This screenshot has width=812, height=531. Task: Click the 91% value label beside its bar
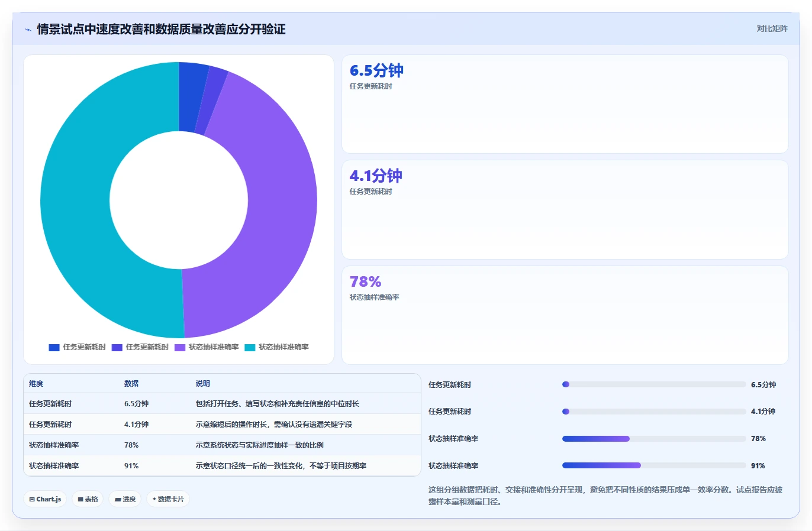[x=758, y=466]
